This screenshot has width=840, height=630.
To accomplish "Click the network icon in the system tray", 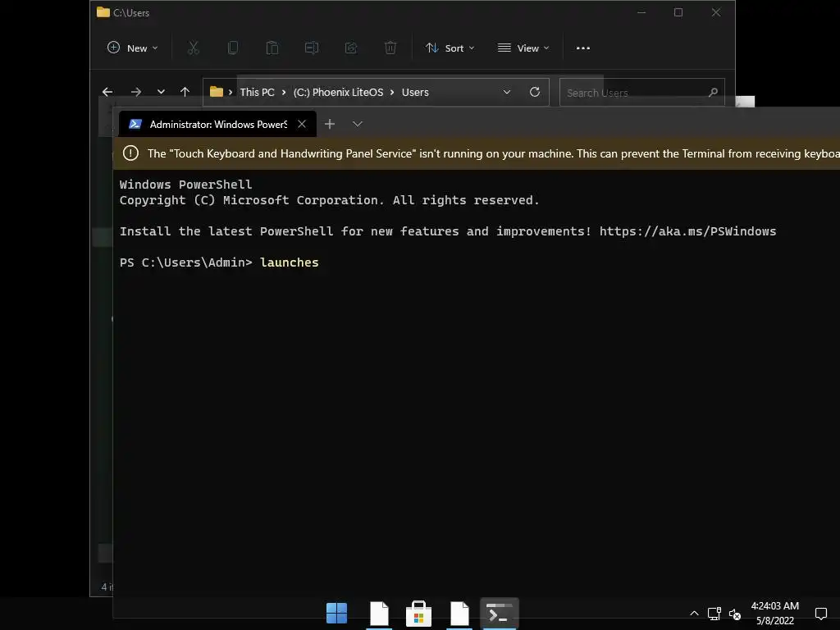I will coord(714,614).
